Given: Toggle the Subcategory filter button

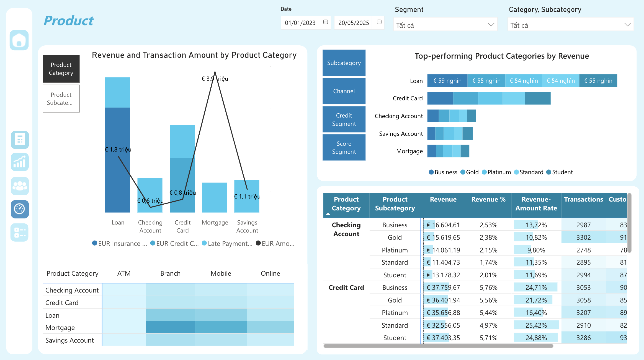Looking at the screenshot, I should pyautogui.click(x=344, y=63).
